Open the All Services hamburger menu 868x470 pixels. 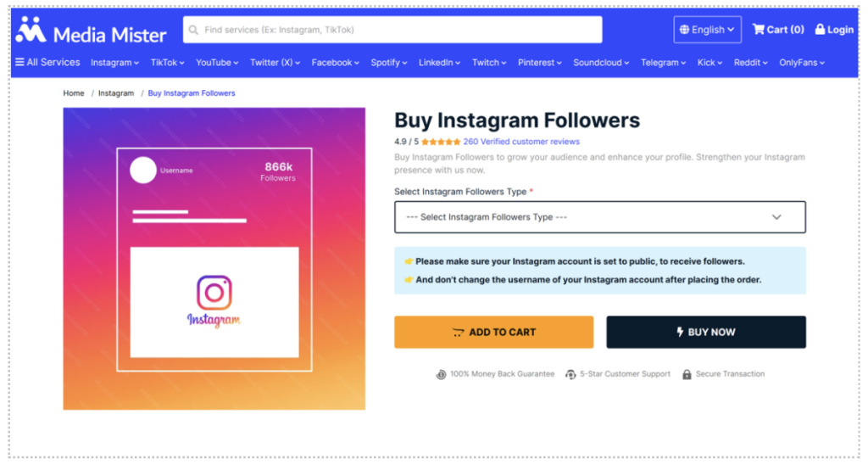pos(19,62)
